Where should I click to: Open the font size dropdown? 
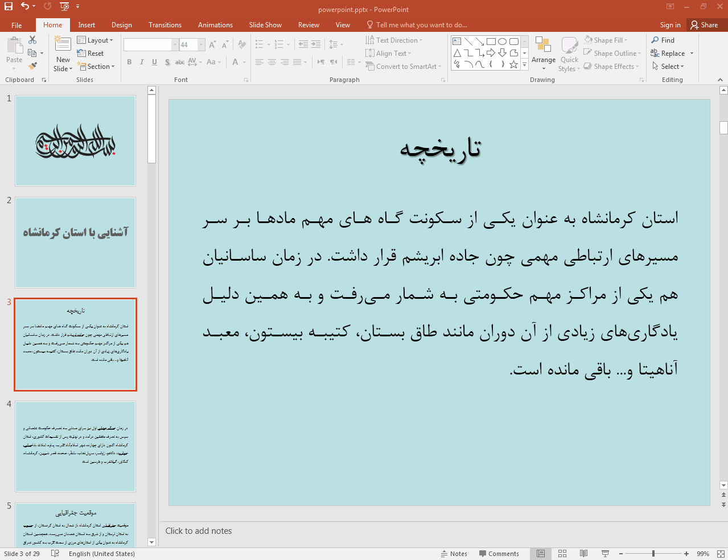[x=201, y=45]
